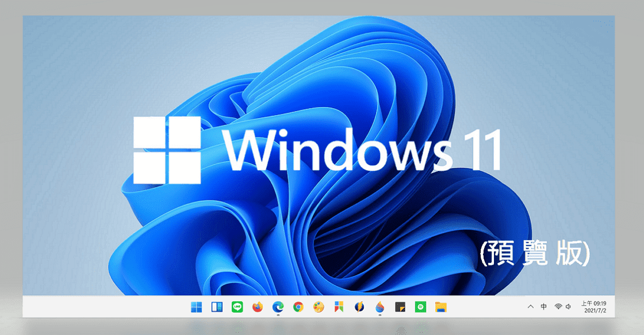
Task: Open the multicolored bookmark-shaped app
Action: click(x=338, y=307)
